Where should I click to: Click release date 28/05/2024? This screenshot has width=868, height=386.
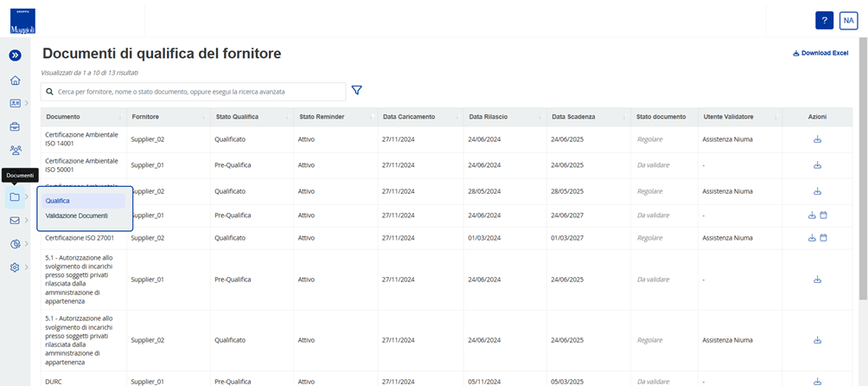coord(484,191)
